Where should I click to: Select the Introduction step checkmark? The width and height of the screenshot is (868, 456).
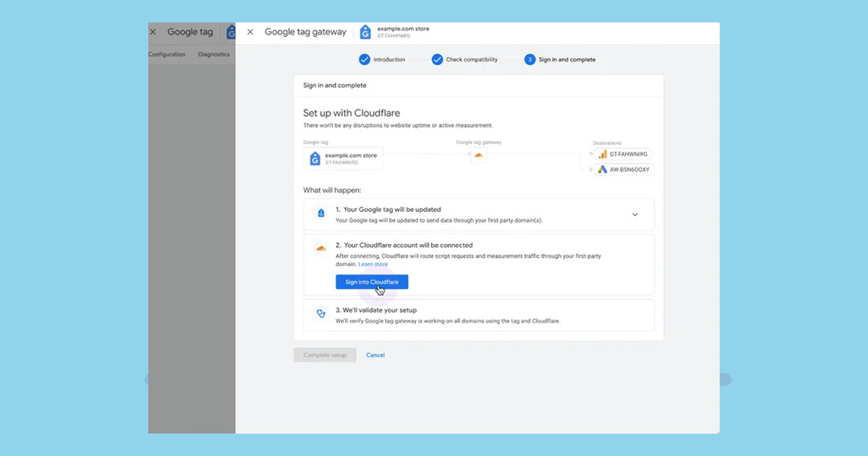point(365,59)
